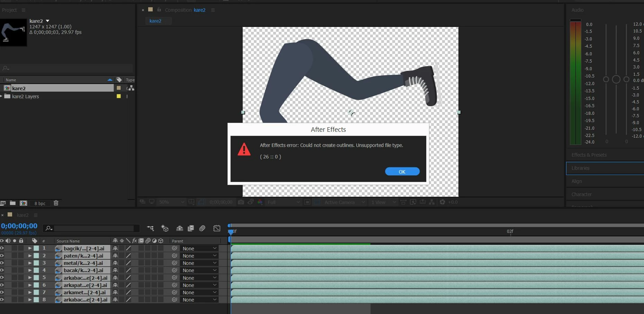Open the timeline panel menu icon
644x314 pixels.
coord(35,215)
